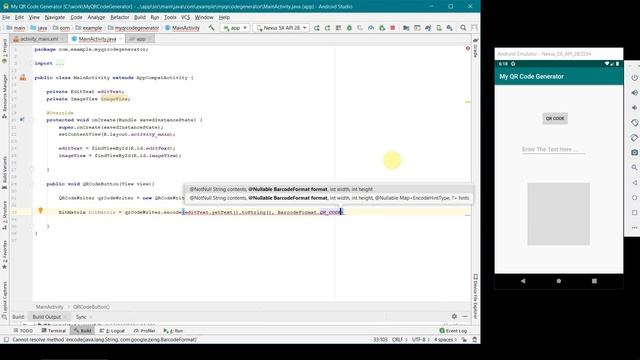This screenshot has height=360, width=640.
Task: Open the Run tool window
Action: [x=173, y=331]
